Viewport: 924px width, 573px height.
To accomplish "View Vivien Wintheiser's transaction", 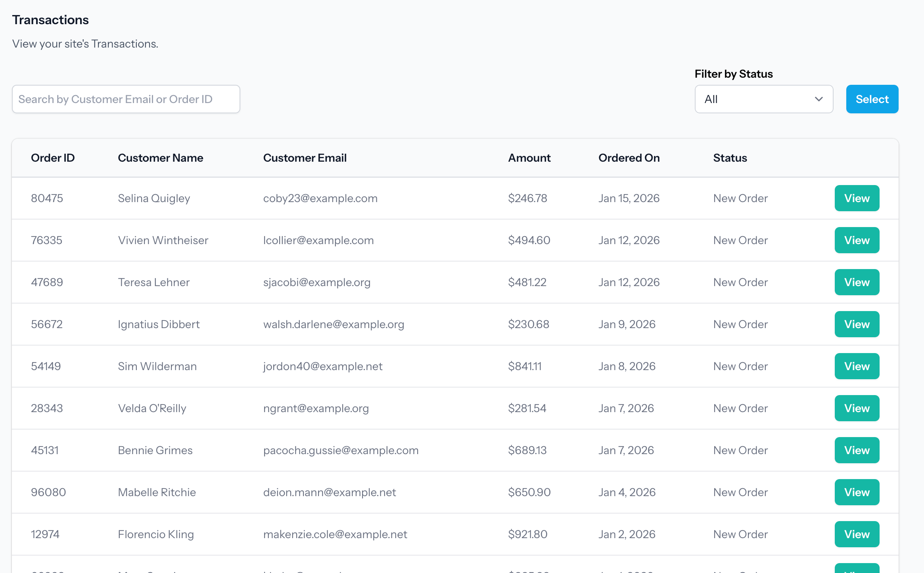I will (x=857, y=240).
